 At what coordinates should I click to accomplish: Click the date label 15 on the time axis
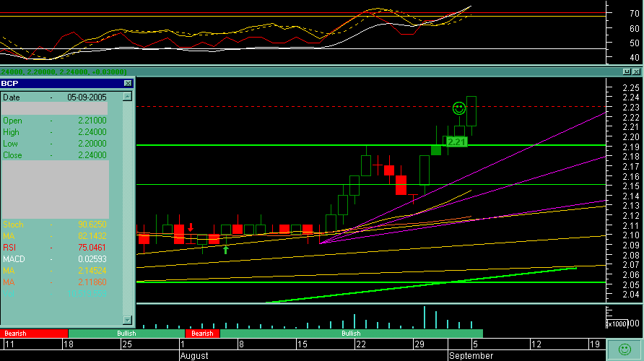pyautogui.click(x=303, y=344)
